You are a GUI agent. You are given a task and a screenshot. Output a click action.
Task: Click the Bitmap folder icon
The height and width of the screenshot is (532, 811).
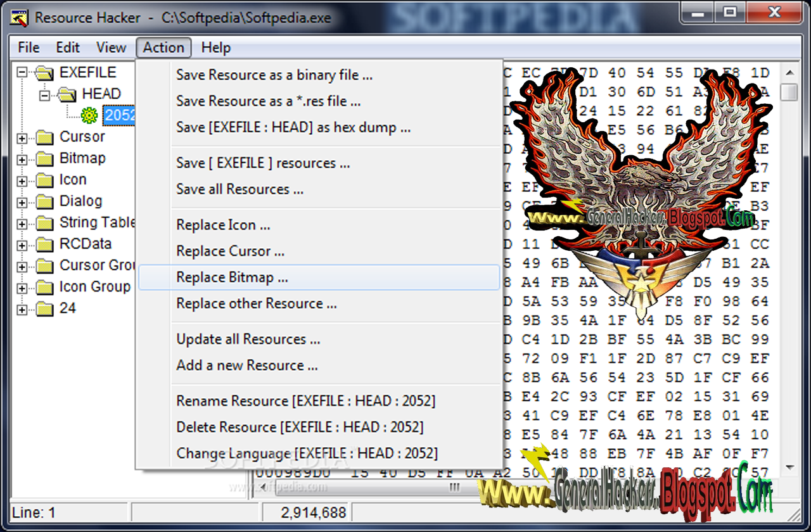pyautogui.click(x=45, y=159)
